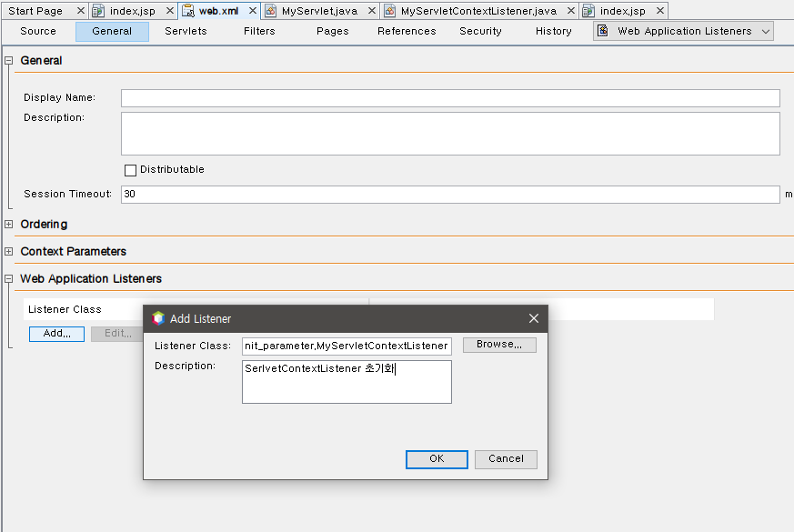This screenshot has width=794, height=532.
Task: Click the Add Listener dialog NetBeans icon
Action: 158,318
